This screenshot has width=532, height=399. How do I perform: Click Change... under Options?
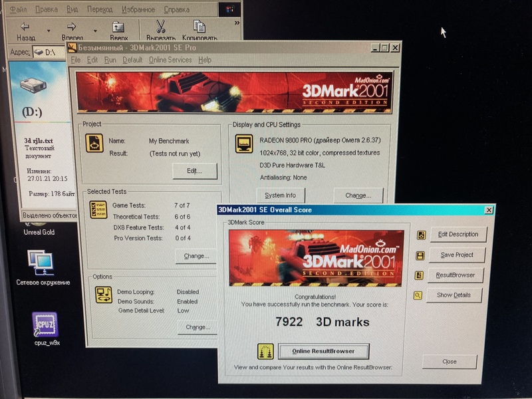198,327
